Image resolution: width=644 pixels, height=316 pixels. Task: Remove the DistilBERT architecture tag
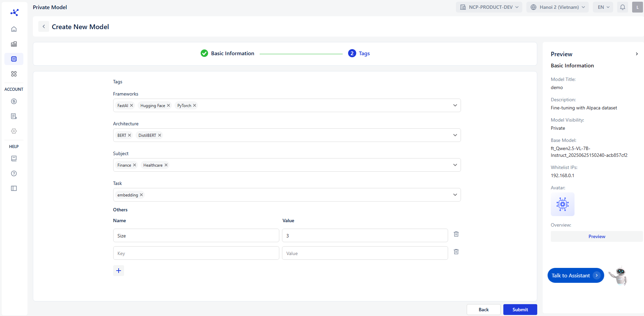[160, 135]
